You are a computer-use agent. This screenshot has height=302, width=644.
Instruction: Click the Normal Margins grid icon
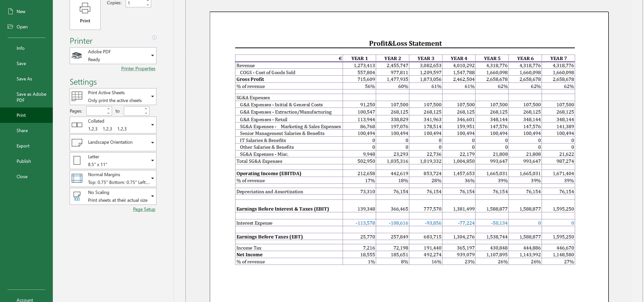click(x=77, y=178)
